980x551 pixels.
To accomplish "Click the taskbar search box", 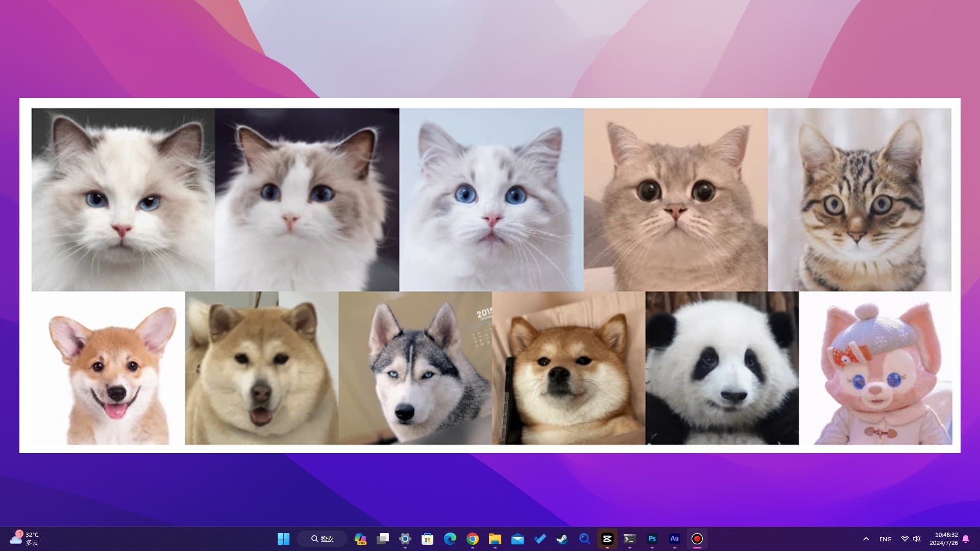I will (323, 539).
